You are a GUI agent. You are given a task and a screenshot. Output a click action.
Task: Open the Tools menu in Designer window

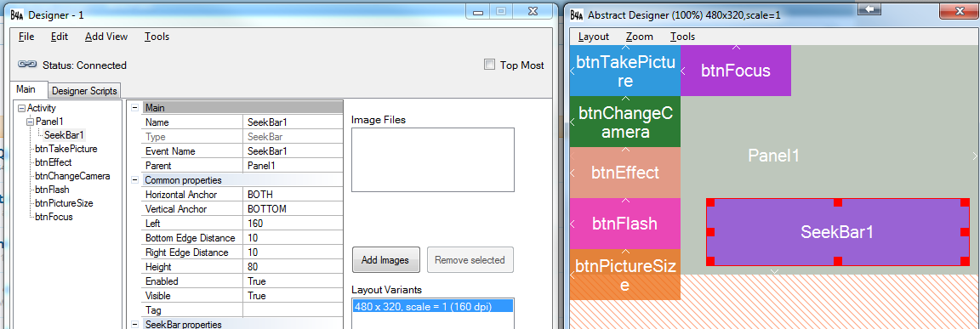pos(157,37)
